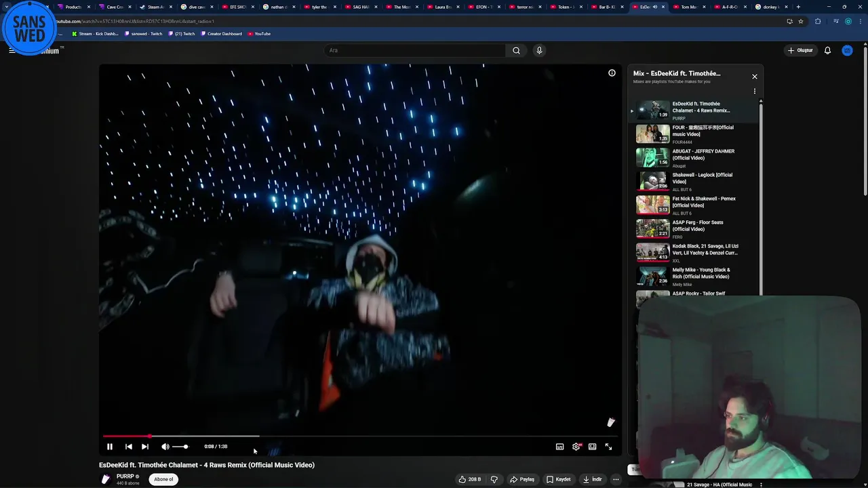
Task: Bookmark this page with the star icon
Action: tap(800, 21)
